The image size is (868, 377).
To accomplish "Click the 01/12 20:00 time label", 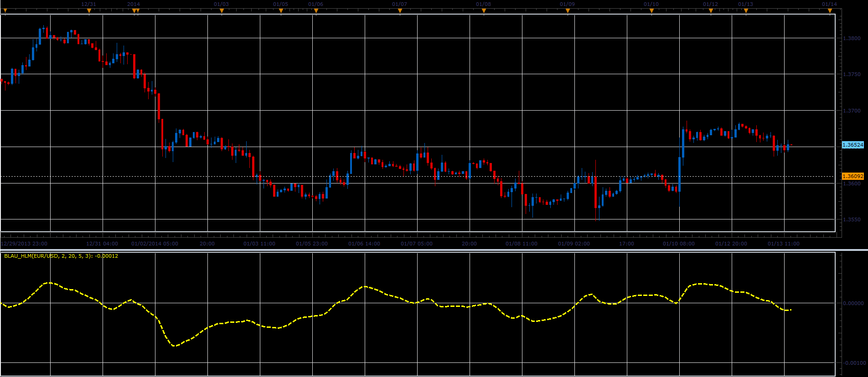I will (731, 244).
